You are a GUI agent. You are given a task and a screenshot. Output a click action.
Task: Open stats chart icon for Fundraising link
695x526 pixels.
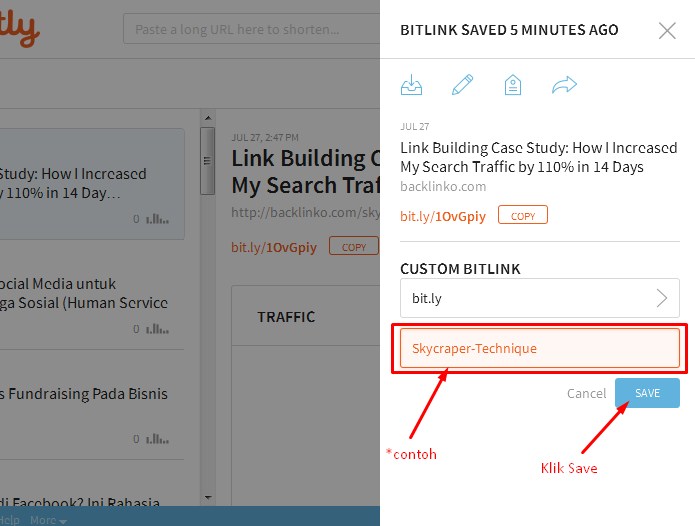pyautogui.click(x=157, y=439)
